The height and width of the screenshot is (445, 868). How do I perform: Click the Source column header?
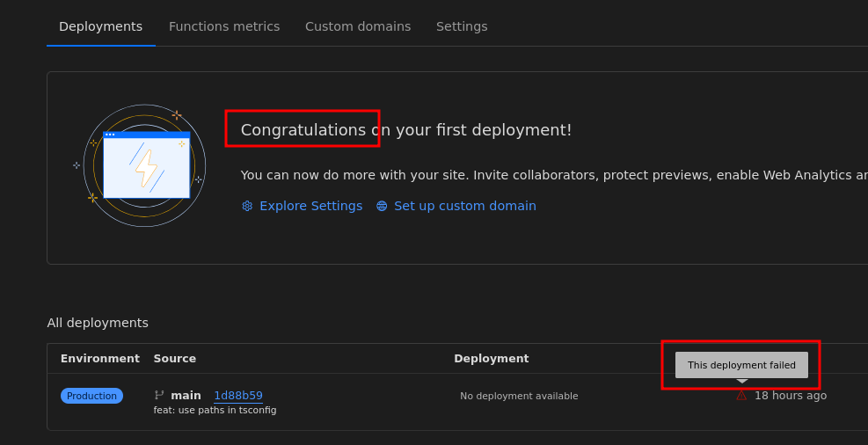[175, 359]
